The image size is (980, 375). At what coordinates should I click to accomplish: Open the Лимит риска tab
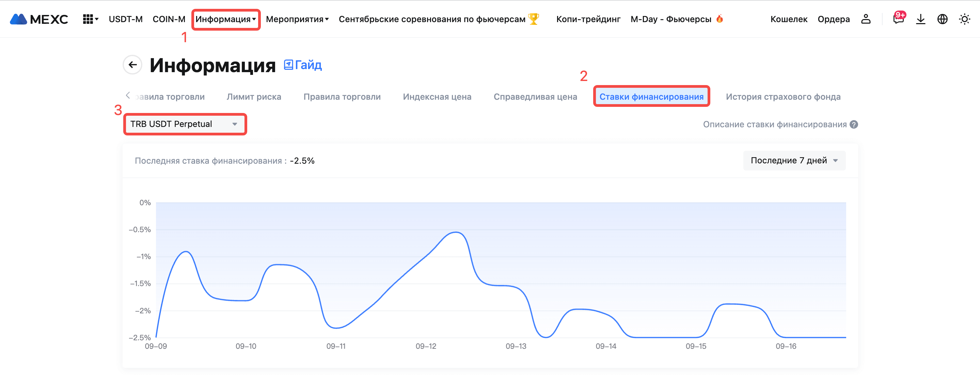coord(254,97)
